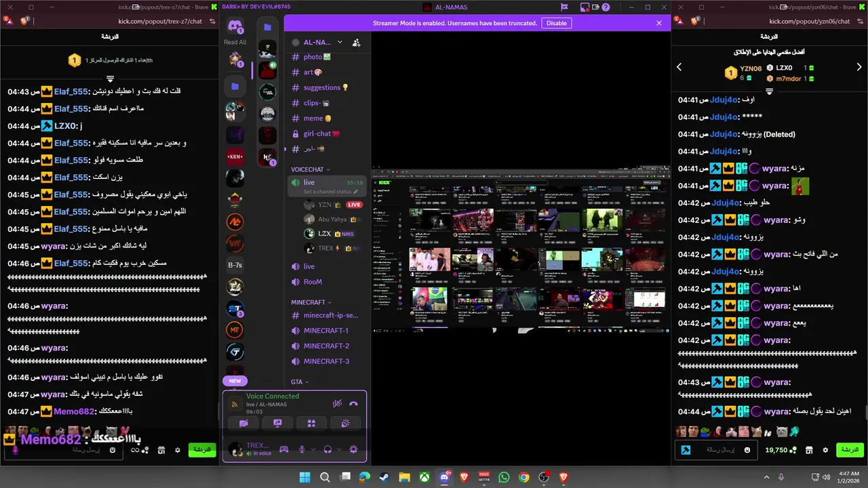868x488 pixels.
Task: Open Windows Start menu
Action: [x=305, y=477]
